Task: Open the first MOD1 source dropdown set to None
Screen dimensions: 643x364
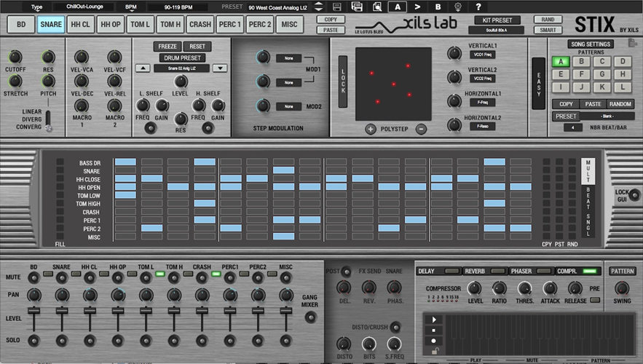Action: pyautogui.click(x=289, y=58)
